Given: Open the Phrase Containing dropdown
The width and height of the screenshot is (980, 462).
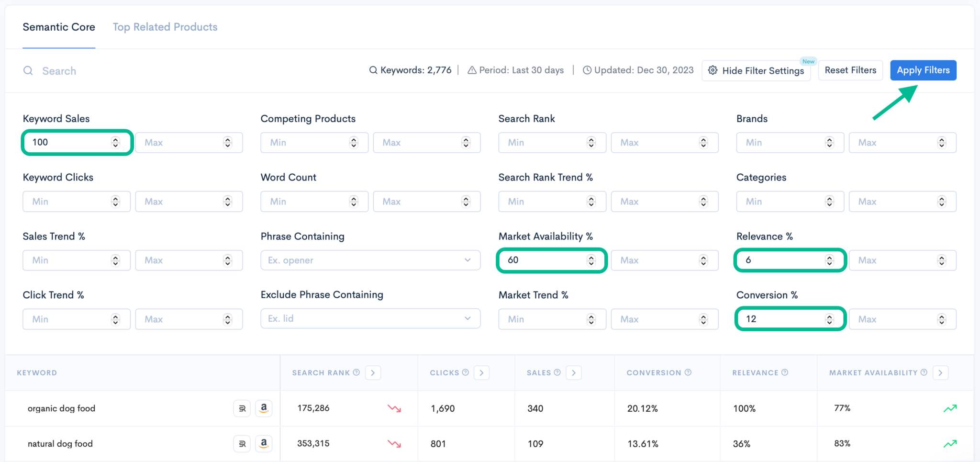Looking at the screenshot, I should point(468,260).
